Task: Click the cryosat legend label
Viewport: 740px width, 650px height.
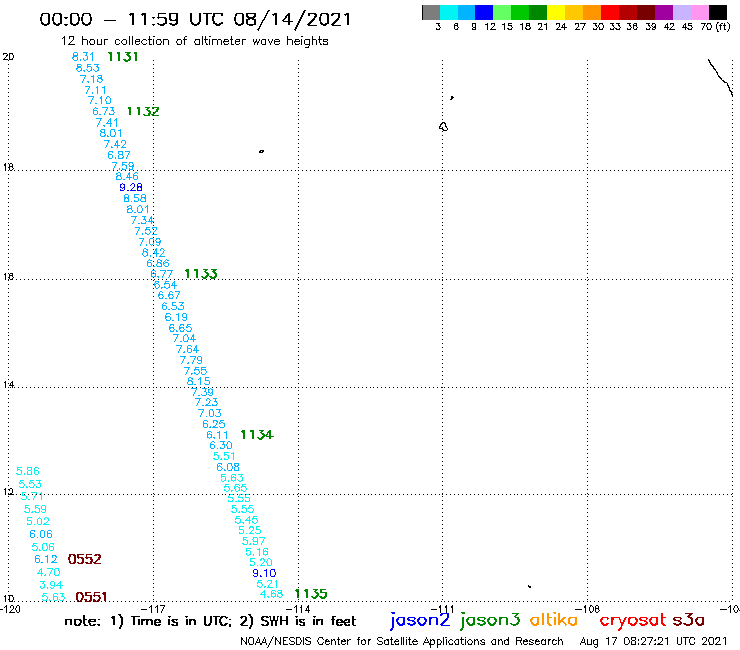Action: (x=632, y=620)
